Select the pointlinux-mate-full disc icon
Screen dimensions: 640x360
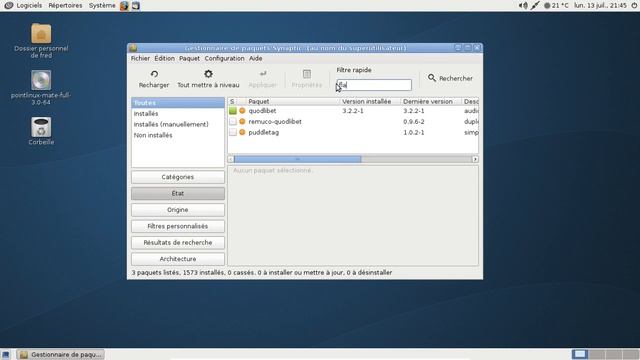[x=41, y=88]
